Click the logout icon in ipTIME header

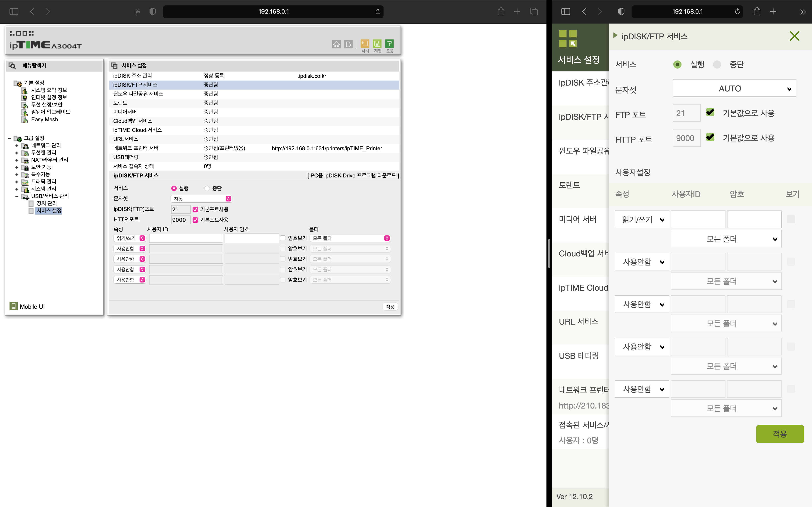tap(349, 44)
